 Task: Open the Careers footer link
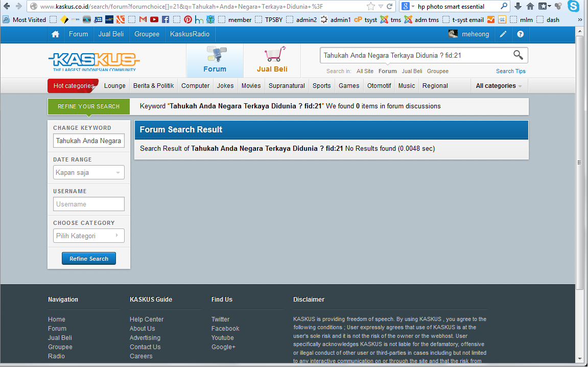[141, 356]
